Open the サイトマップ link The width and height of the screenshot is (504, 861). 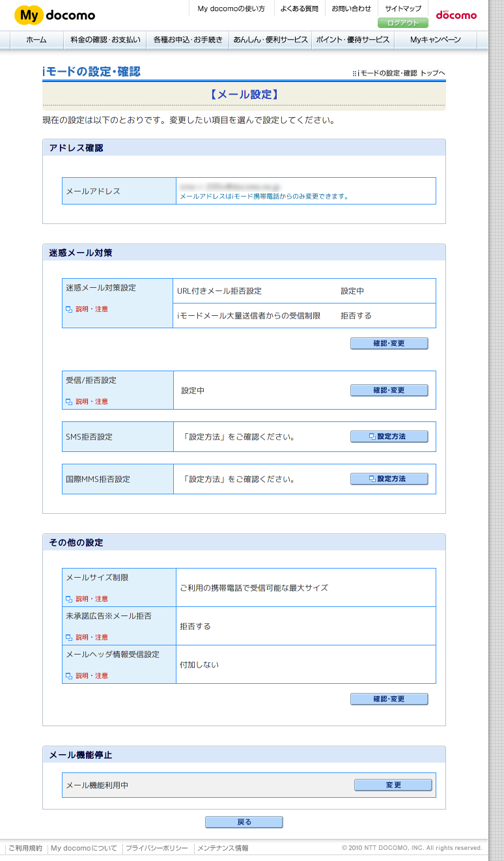tap(403, 8)
